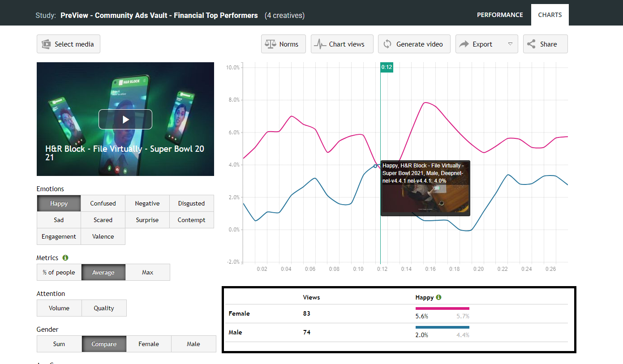This screenshot has height=364, width=623.
Task: Select the Surprise emotion
Action: (147, 220)
